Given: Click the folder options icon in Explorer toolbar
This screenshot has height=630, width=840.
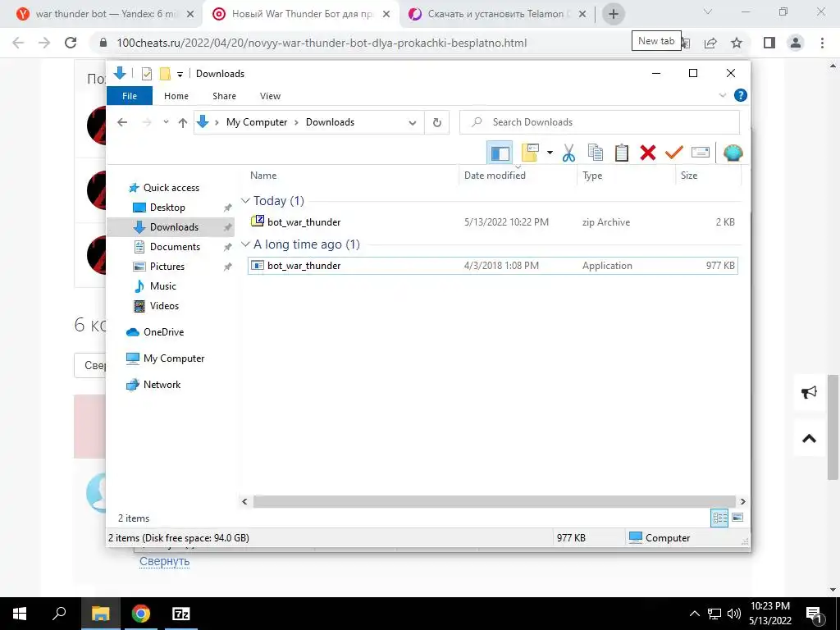Looking at the screenshot, I should point(530,153).
